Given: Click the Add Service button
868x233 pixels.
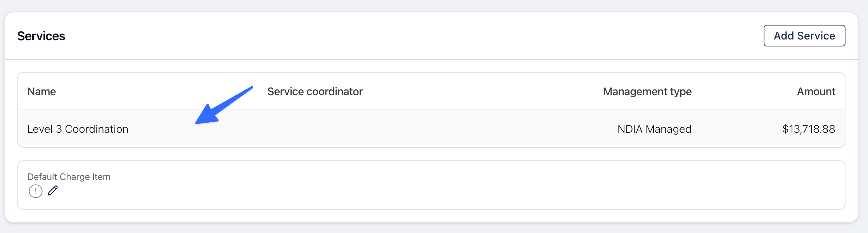Looking at the screenshot, I should 804,36.
